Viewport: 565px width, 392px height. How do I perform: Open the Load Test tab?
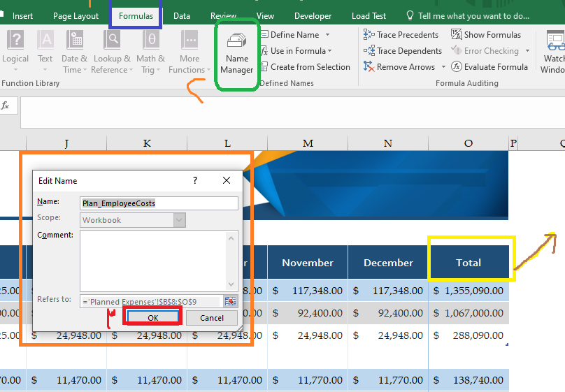coord(369,16)
